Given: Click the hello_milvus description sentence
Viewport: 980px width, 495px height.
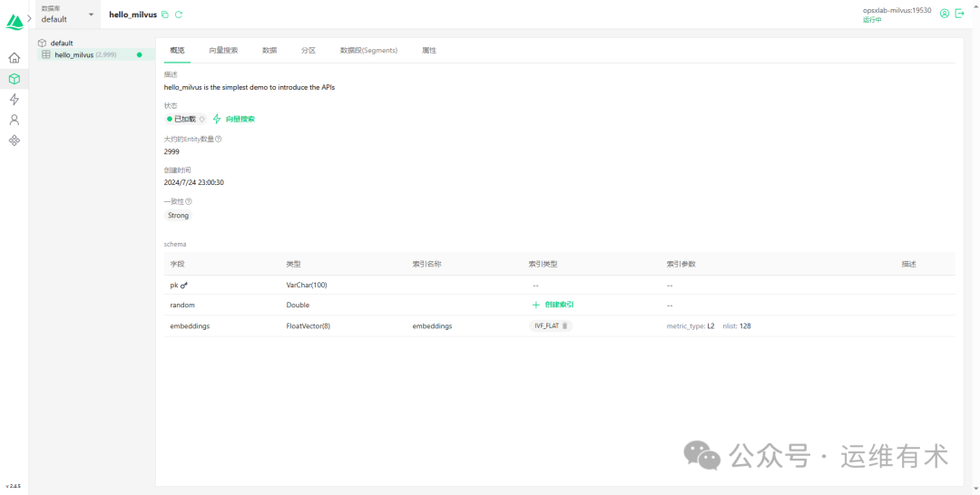Looking at the screenshot, I should click(250, 87).
